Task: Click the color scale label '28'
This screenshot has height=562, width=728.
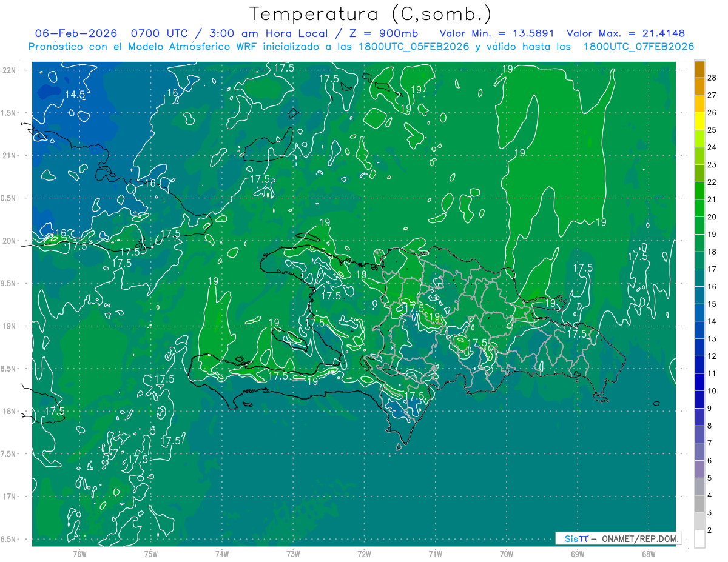Action: click(x=712, y=78)
